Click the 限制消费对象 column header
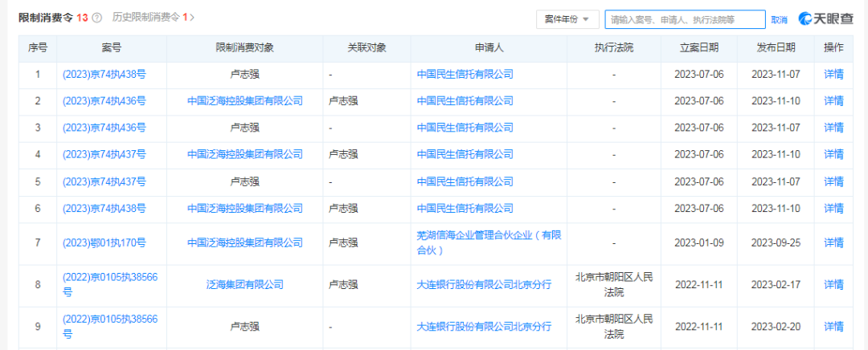This screenshot has width=868, height=350. [x=244, y=48]
